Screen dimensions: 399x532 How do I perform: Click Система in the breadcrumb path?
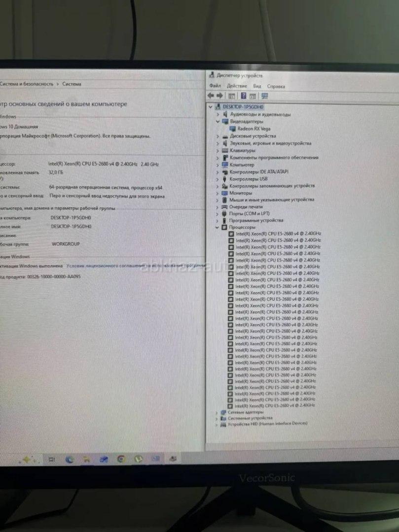72,84
